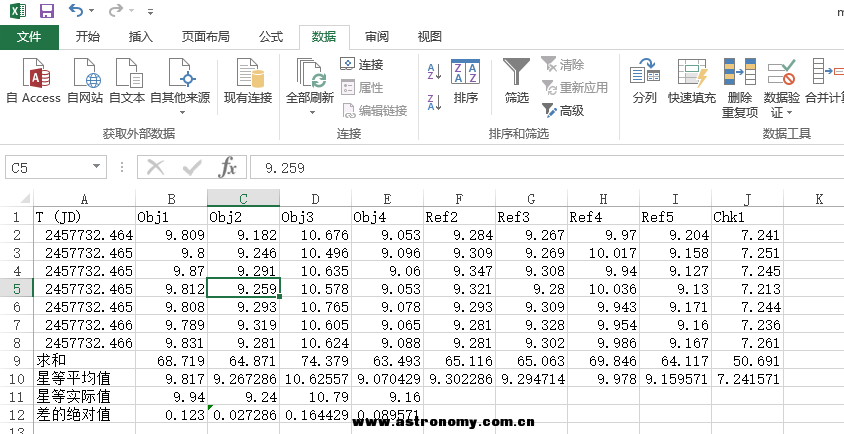The height and width of the screenshot is (434, 844).
Task: Click the Save icon in quick access toolbar
Action: point(47,10)
